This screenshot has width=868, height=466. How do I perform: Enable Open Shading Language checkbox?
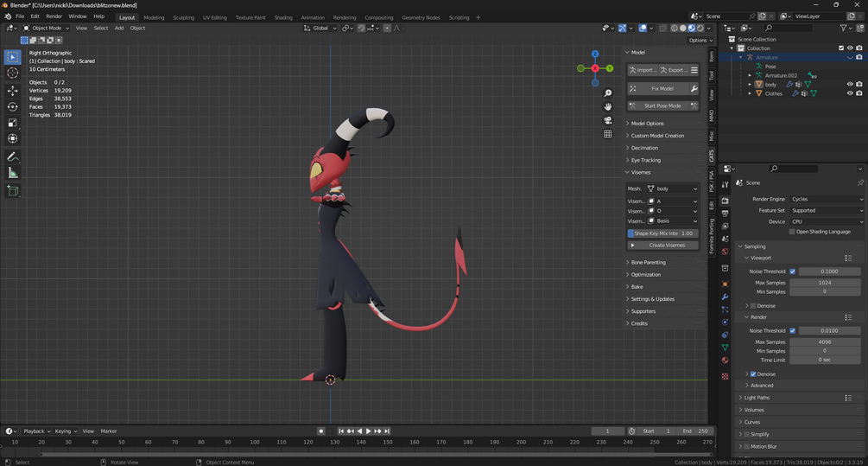coord(792,232)
